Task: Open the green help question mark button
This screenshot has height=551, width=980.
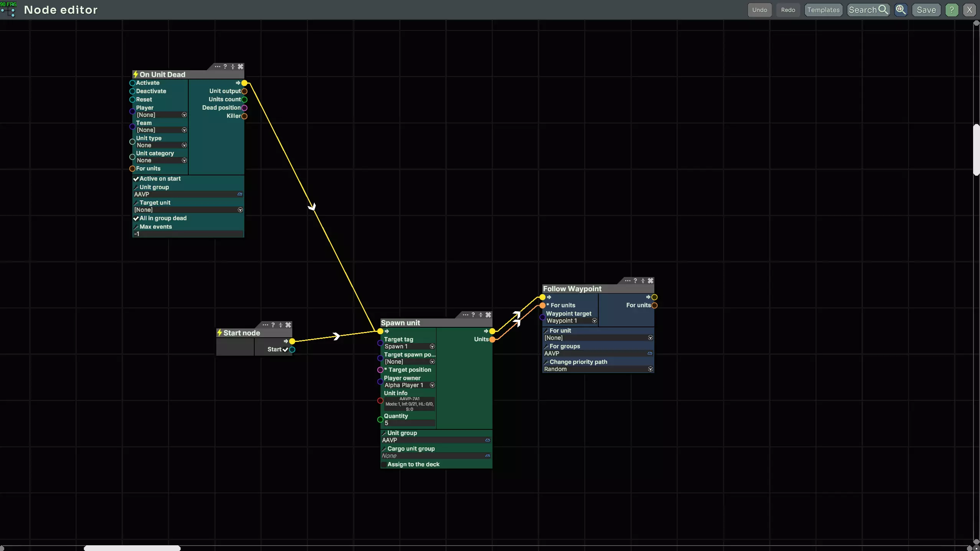Action: [952, 10]
